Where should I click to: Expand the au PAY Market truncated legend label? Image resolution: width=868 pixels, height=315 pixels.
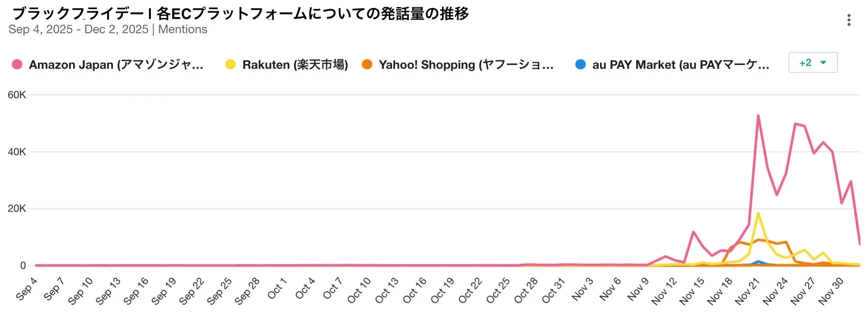pos(682,65)
